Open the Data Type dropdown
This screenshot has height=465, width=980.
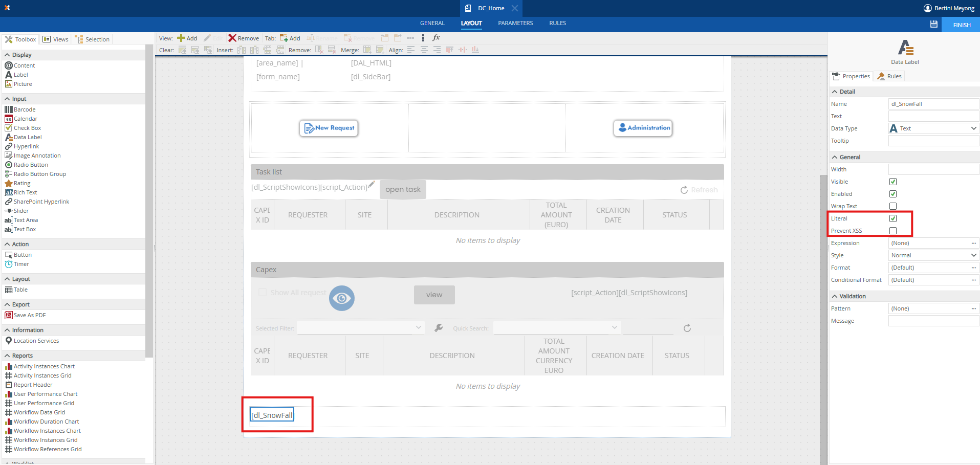(x=933, y=128)
